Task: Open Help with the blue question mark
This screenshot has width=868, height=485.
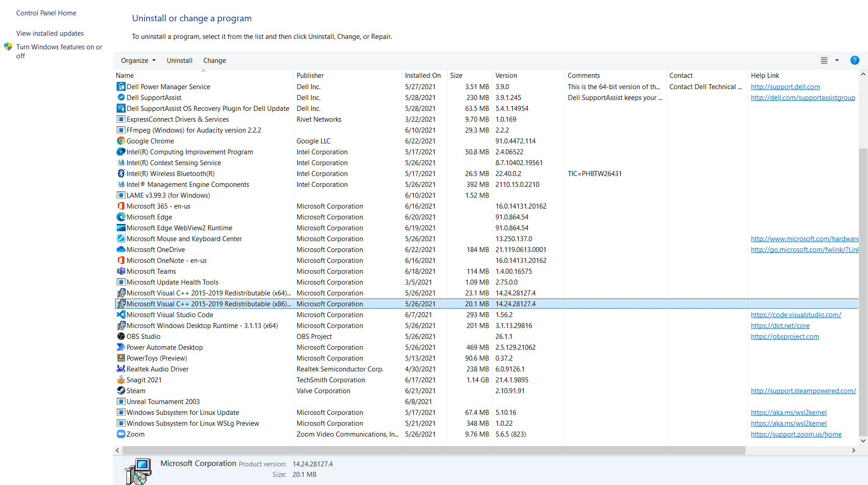Action: pos(854,60)
